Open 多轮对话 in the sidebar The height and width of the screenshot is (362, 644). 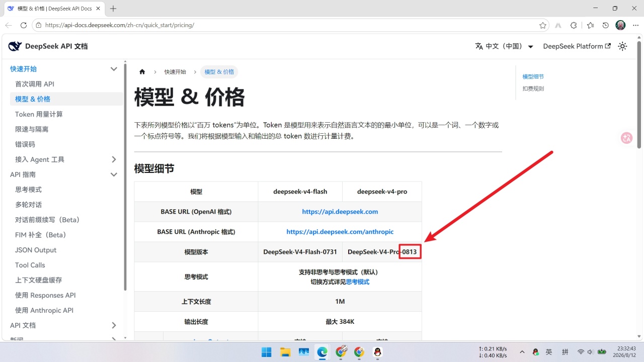click(28, 205)
